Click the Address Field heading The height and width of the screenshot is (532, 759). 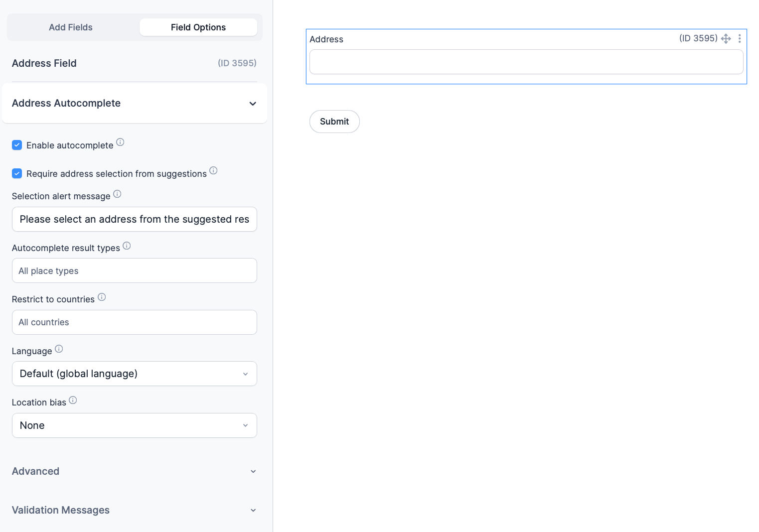pyautogui.click(x=44, y=63)
